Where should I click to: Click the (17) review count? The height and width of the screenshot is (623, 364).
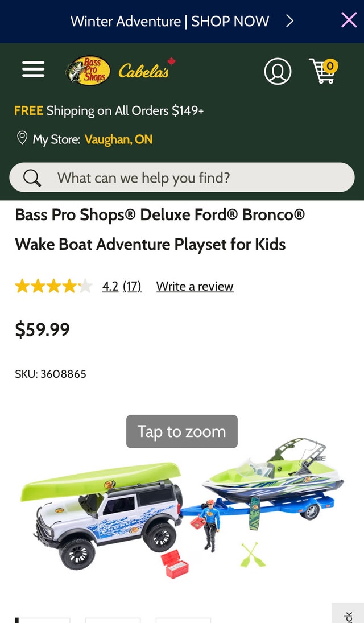pos(132,286)
